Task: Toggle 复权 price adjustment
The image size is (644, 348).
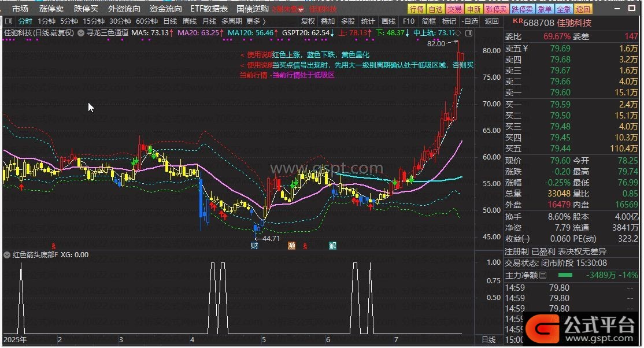Action: pos(308,21)
